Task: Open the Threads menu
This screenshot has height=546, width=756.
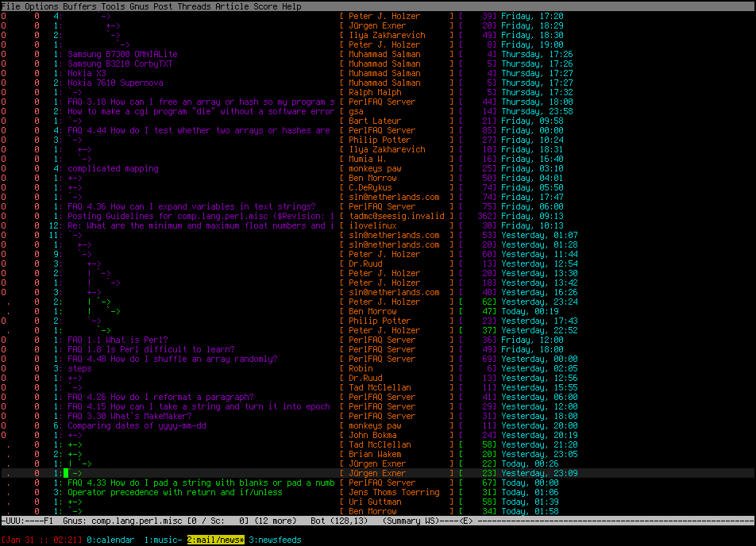Action: (x=194, y=6)
